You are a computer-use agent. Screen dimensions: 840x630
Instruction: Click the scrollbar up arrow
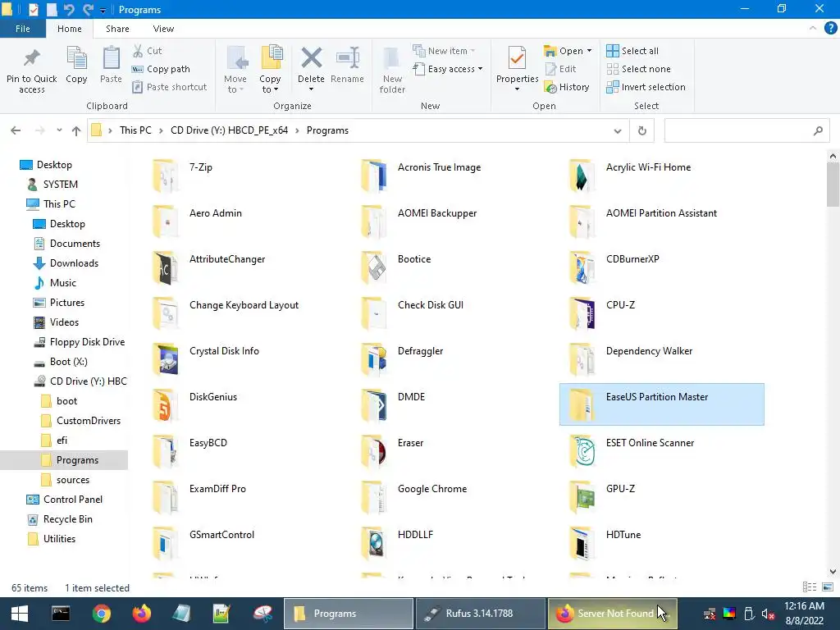click(x=833, y=156)
